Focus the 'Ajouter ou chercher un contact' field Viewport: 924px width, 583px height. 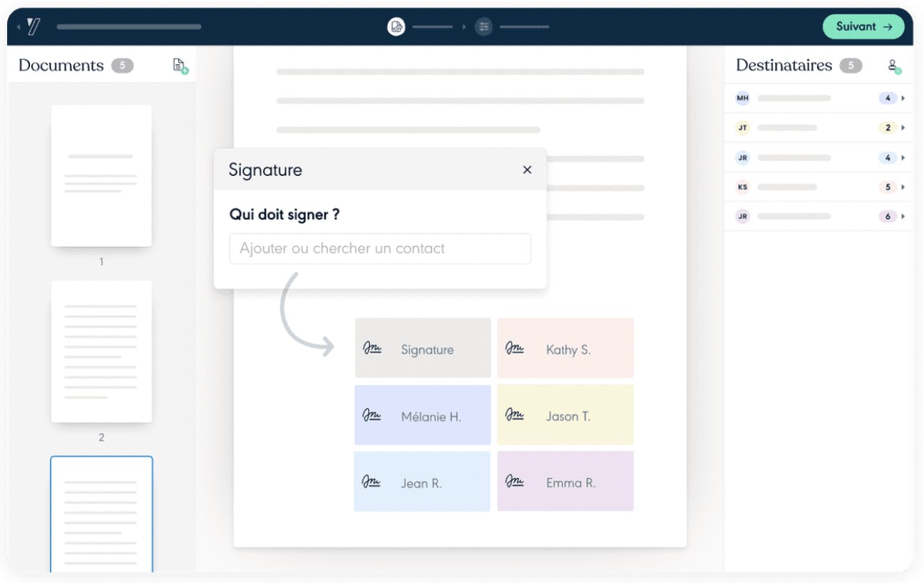pyautogui.click(x=380, y=249)
